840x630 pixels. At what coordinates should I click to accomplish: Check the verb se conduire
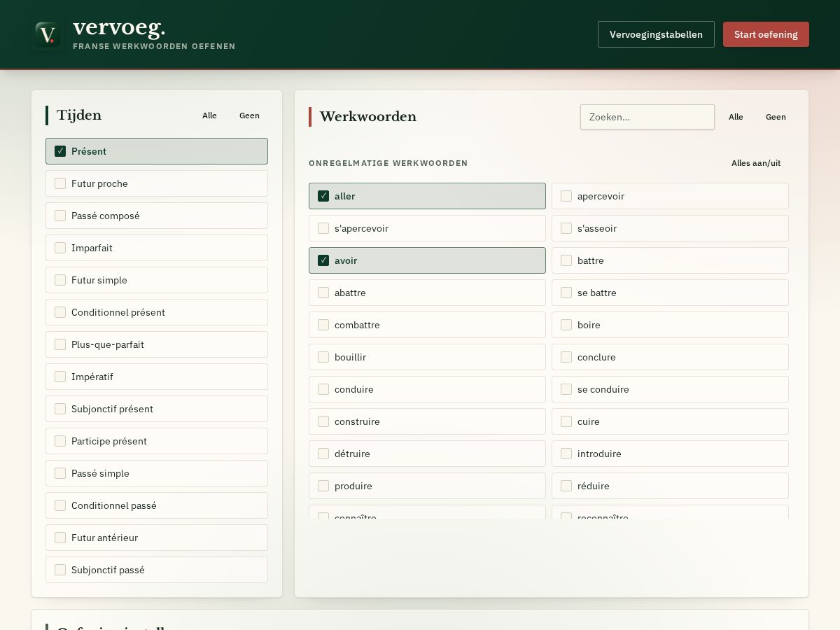click(670, 389)
